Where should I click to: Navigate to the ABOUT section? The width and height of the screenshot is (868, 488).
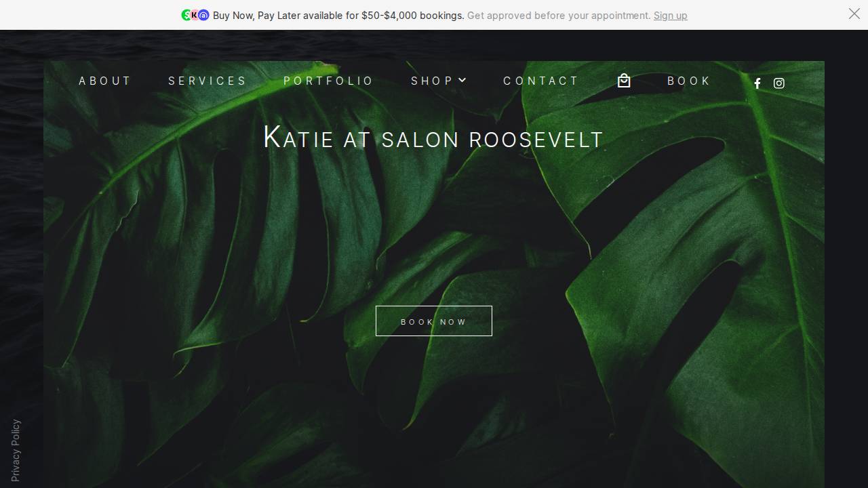(105, 81)
